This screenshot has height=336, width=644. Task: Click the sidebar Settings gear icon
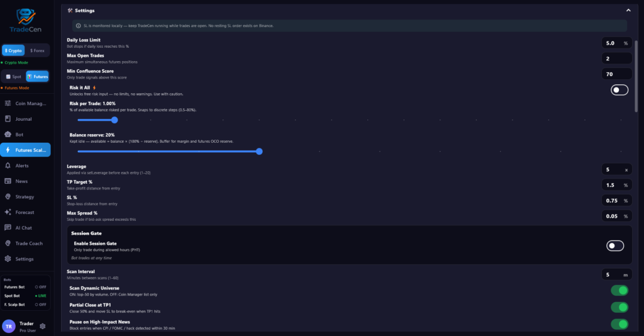(x=8, y=259)
